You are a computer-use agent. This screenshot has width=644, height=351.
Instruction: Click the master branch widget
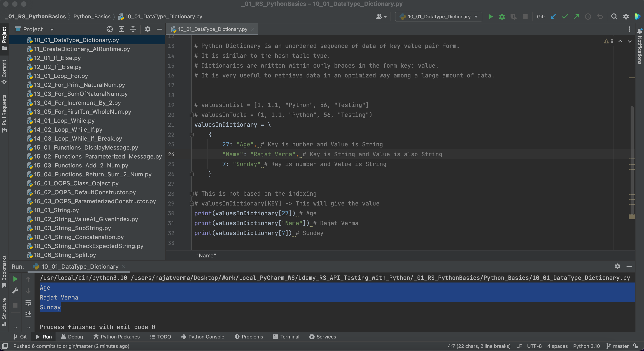point(618,346)
